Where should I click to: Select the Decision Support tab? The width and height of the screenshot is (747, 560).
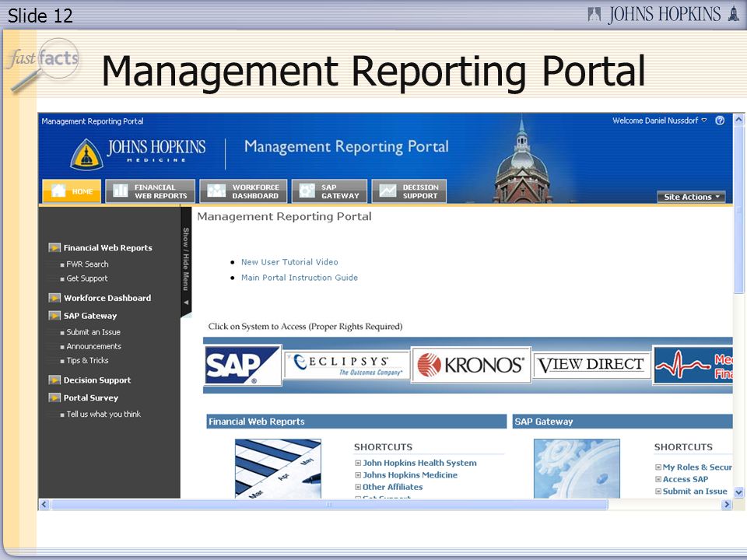point(409,191)
